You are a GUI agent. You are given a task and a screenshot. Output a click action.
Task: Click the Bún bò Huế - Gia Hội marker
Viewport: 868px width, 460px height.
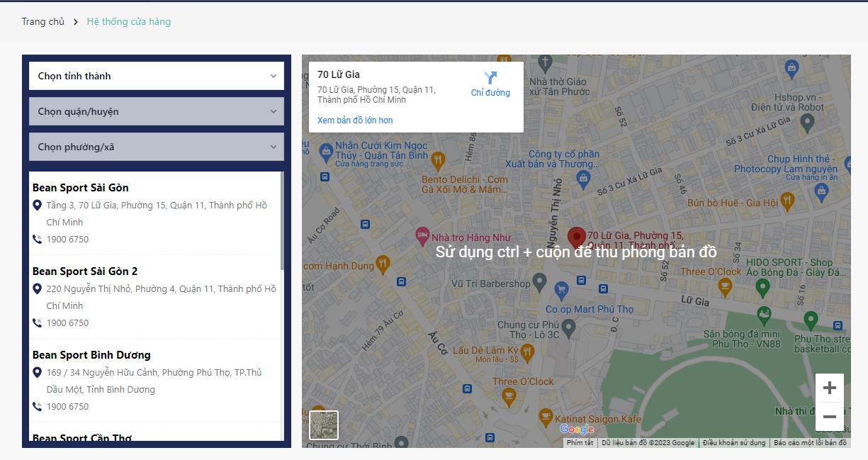pyautogui.click(x=787, y=201)
